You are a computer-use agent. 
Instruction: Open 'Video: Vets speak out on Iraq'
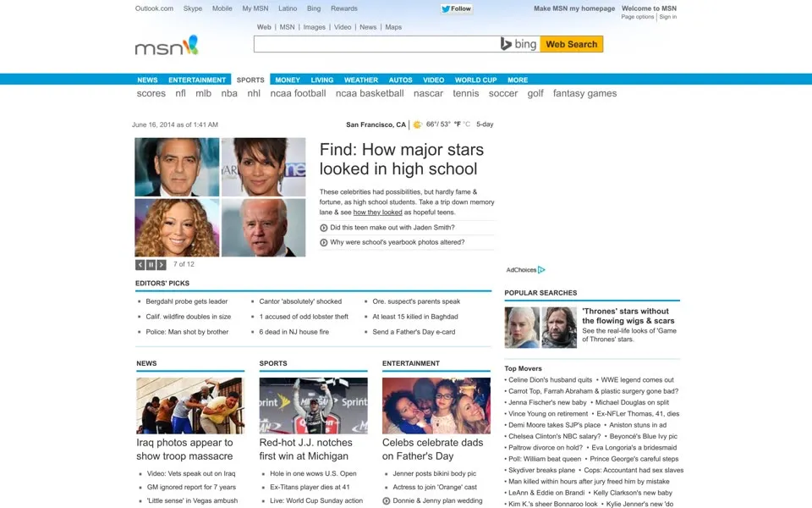(191, 473)
